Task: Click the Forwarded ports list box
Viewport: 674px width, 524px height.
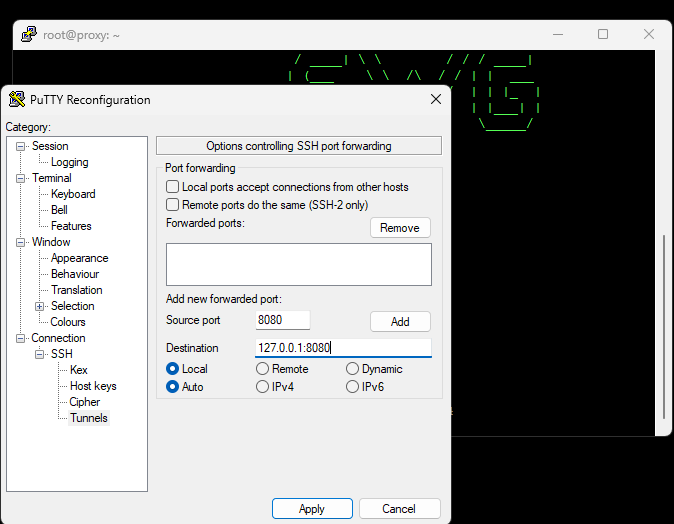Action: pos(299,264)
